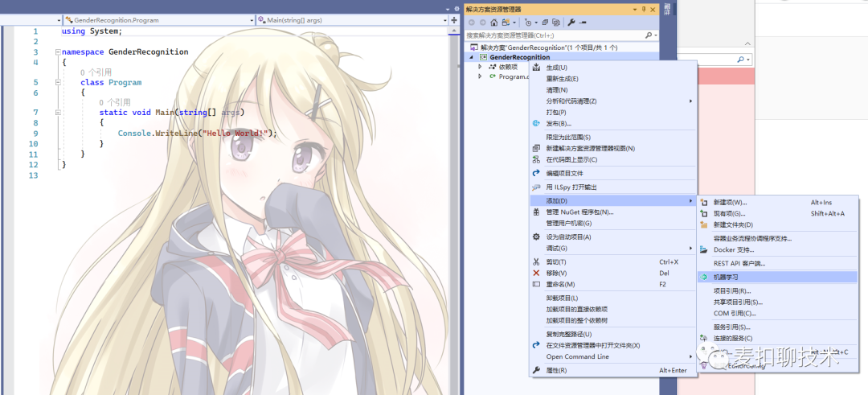Viewport: 868px width, 395px height.
Task: Click the highlighted 机器学习 machine learning entry
Action: 778,277
